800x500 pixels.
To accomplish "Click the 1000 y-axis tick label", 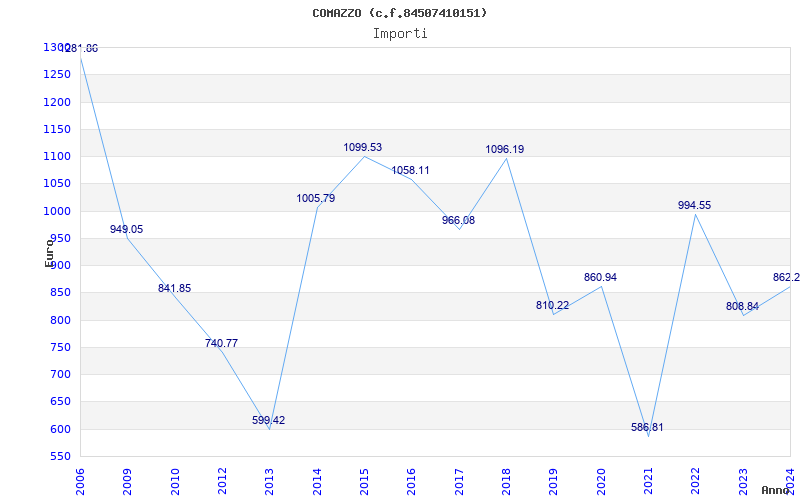I will (57, 211).
